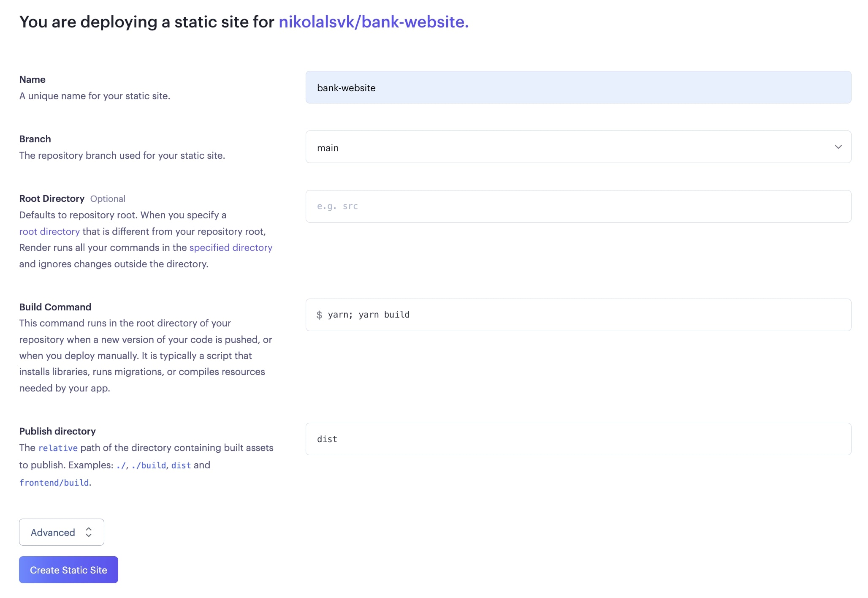This screenshot has width=868, height=598.
Task: Expand the Advanced settings section
Action: click(x=62, y=532)
